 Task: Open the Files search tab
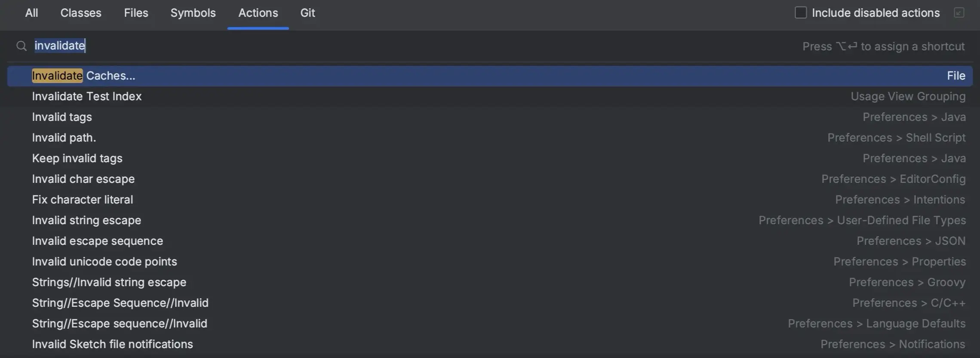[135, 12]
